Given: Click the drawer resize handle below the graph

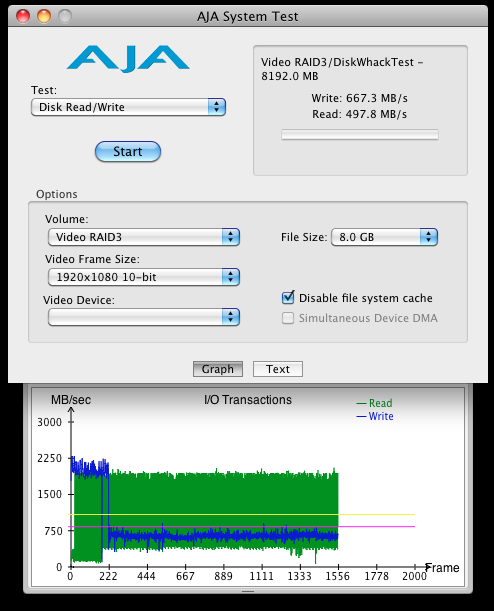Looking at the screenshot, I should [248, 591].
